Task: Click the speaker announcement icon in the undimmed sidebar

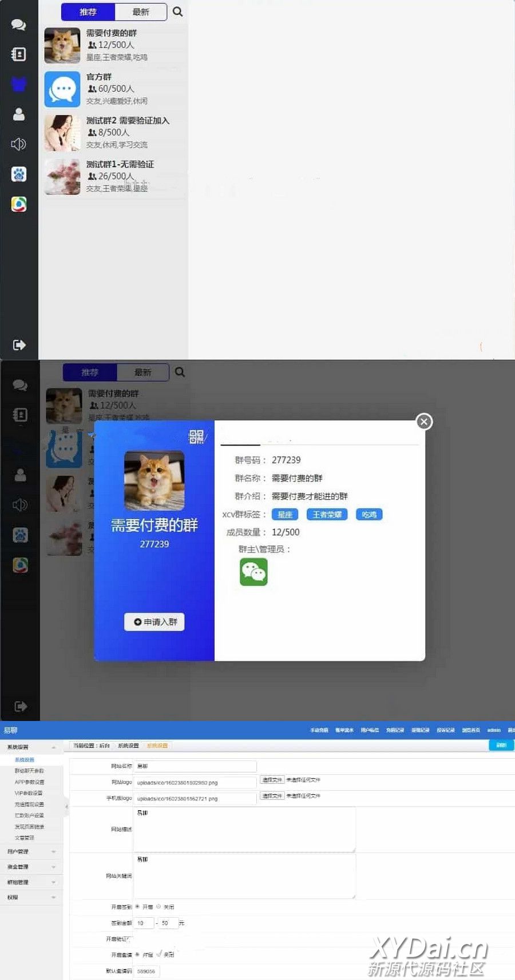Action: (x=18, y=144)
